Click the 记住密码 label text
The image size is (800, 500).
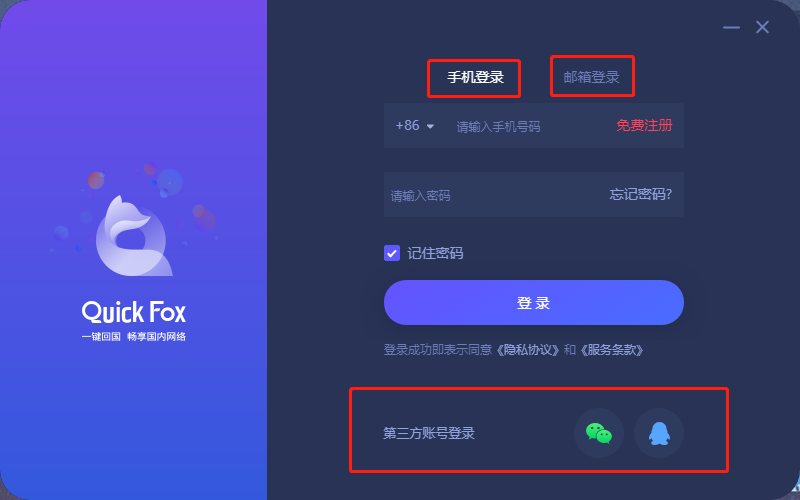click(x=435, y=253)
